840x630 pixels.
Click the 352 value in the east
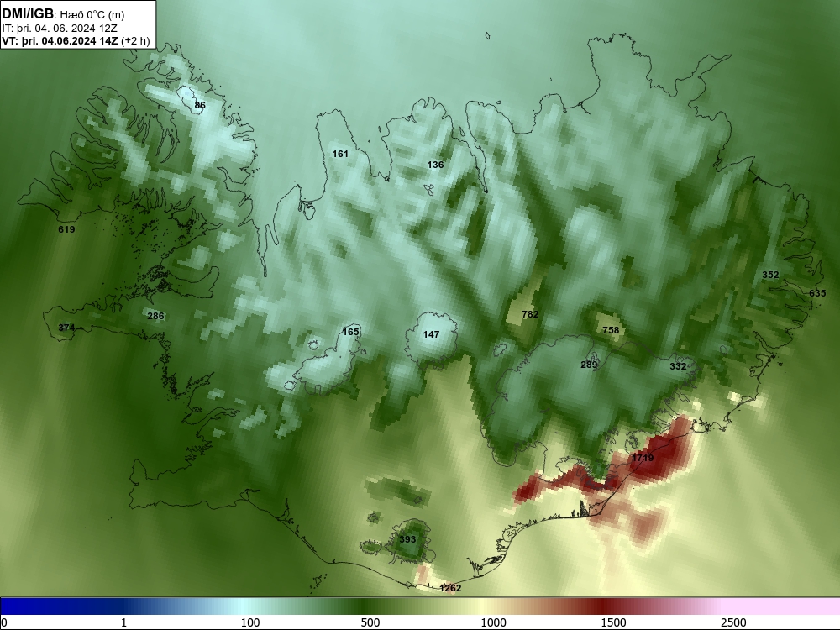770,275
